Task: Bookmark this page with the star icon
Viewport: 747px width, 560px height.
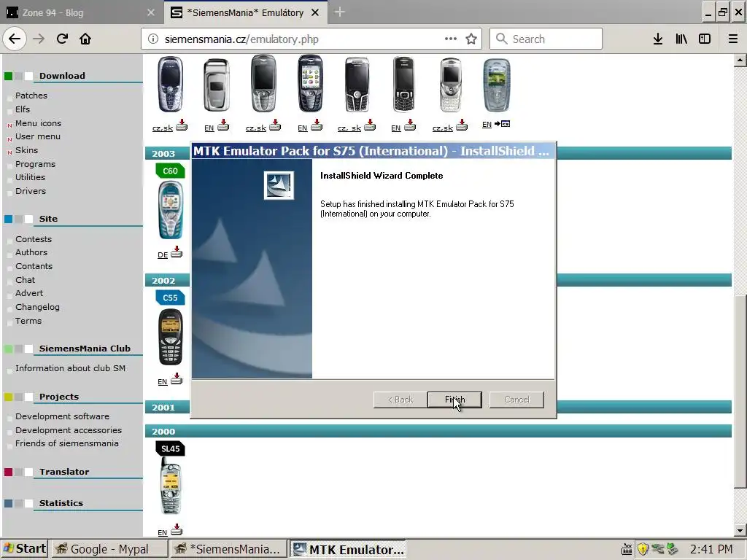Action: click(471, 39)
